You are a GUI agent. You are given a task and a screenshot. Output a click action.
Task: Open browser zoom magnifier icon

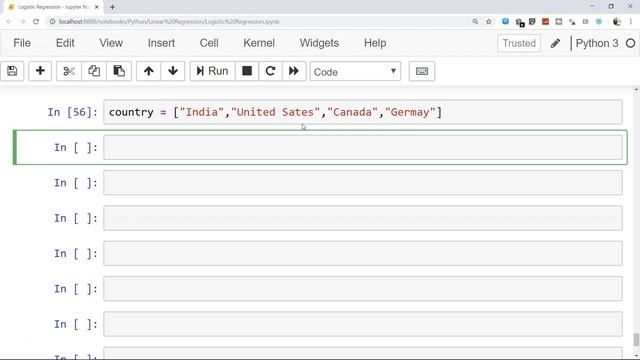[475, 22]
